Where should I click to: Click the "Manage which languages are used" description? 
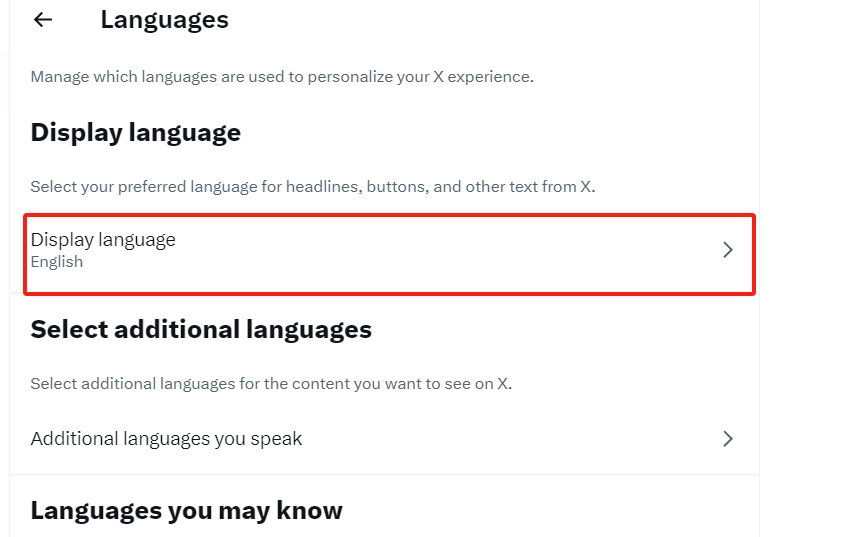point(282,77)
